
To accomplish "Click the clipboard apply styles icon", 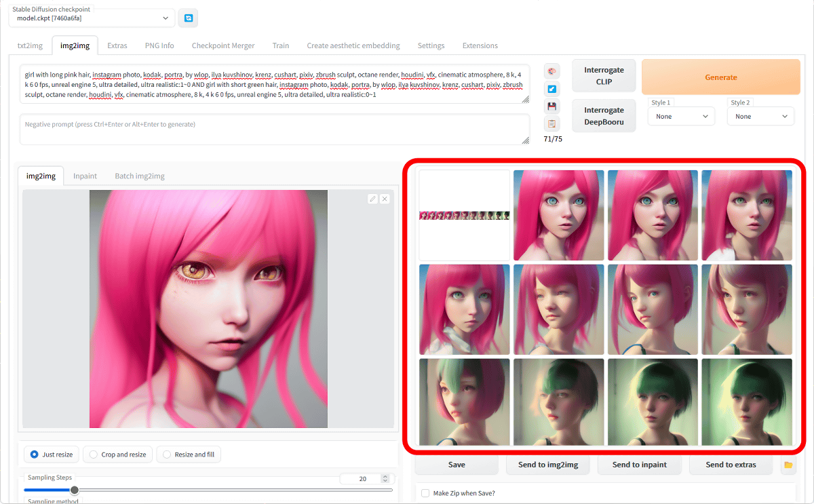I will tap(552, 123).
